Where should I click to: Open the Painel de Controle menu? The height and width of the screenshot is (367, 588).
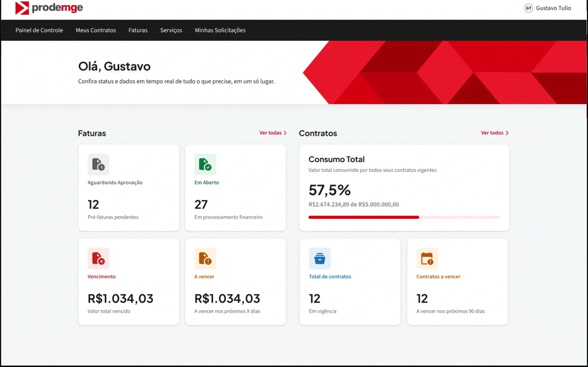pos(39,30)
